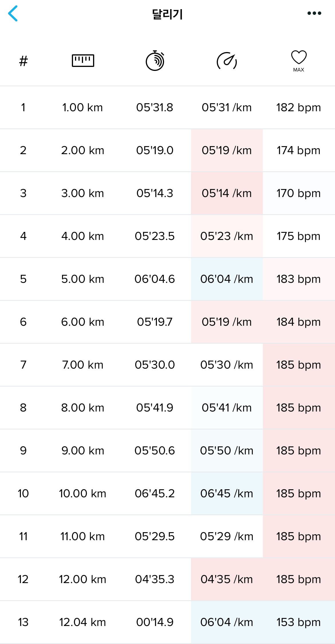Tap the 184 bpm cell in lap 6
This screenshot has height=644, width=335.
point(299,322)
